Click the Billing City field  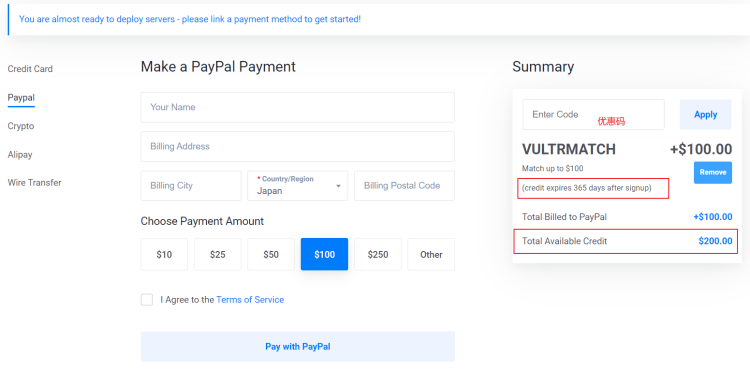[191, 185]
